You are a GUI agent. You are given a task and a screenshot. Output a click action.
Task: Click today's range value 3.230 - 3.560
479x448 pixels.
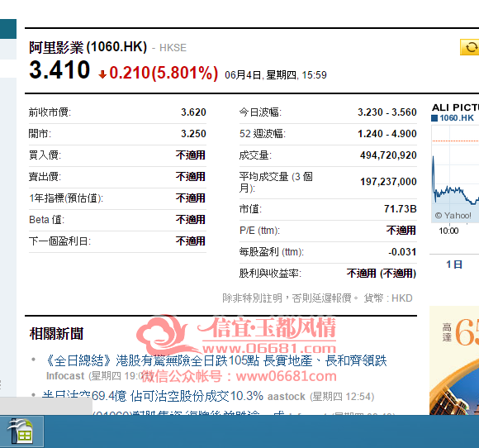pos(387,112)
